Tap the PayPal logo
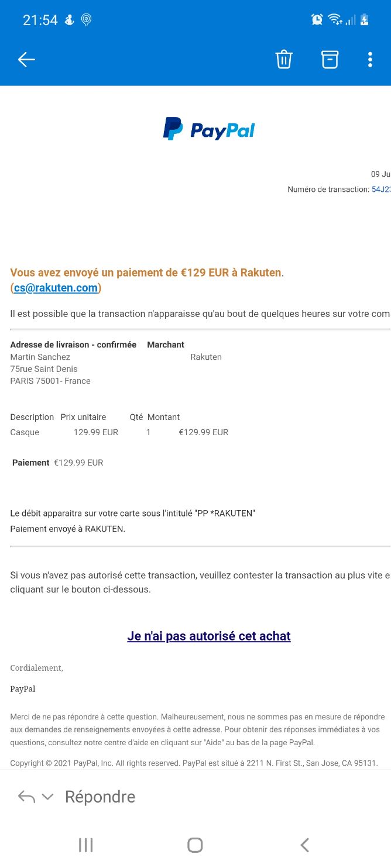The width and height of the screenshot is (391, 868). tap(209, 129)
